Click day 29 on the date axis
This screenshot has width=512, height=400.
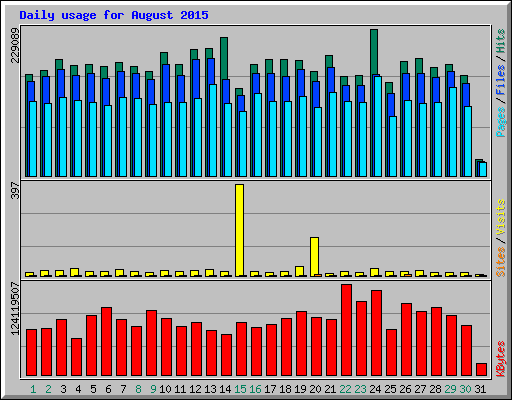click(450, 389)
